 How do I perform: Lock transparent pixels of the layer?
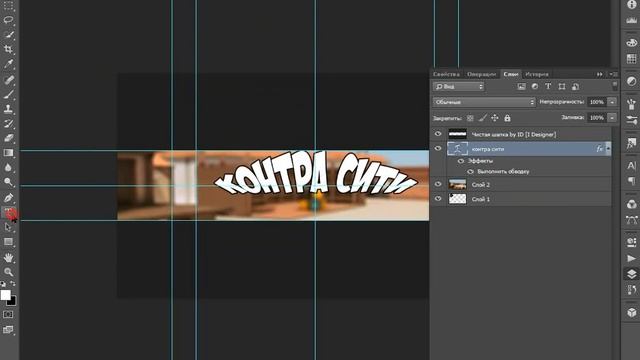point(470,118)
